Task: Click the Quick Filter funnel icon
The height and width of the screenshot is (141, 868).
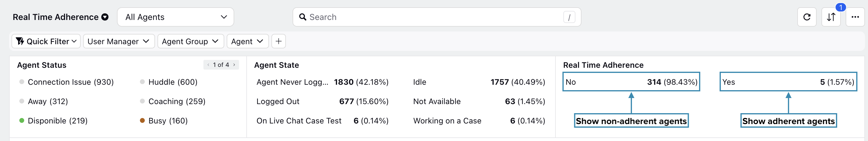Action: pyautogui.click(x=20, y=41)
